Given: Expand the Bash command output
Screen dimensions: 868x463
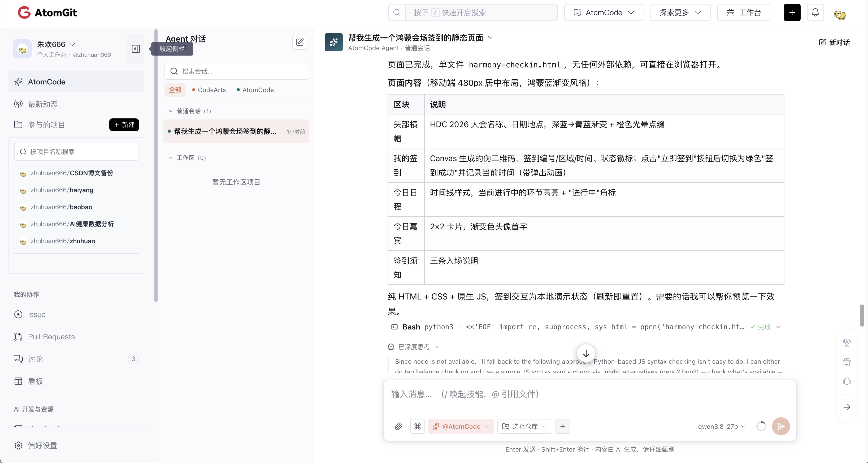Looking at the screenshot, I should coord(778,327).
